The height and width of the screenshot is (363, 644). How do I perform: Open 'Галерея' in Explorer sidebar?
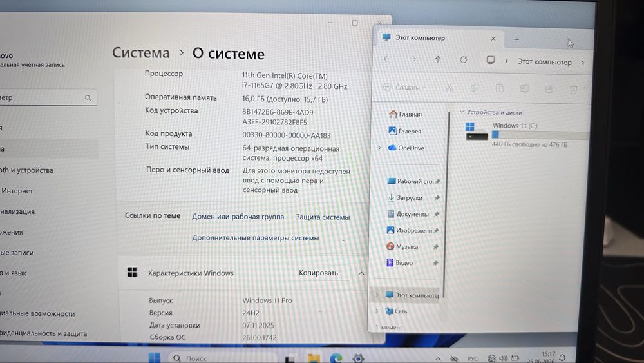pos(404,131)
